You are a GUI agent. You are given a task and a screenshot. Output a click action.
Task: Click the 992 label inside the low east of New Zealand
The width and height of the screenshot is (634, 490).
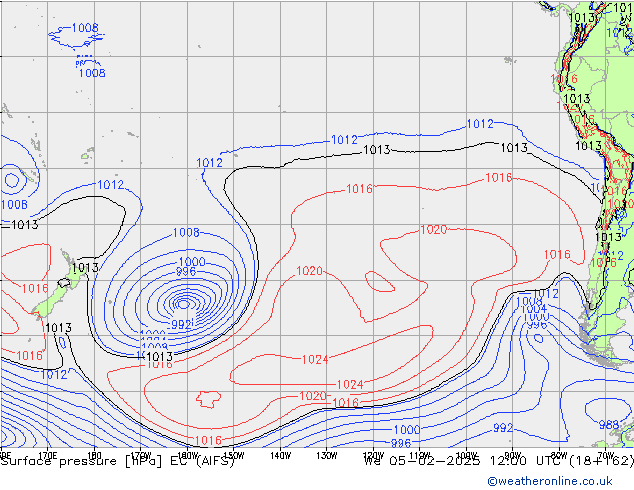click(x=181, y=324)
